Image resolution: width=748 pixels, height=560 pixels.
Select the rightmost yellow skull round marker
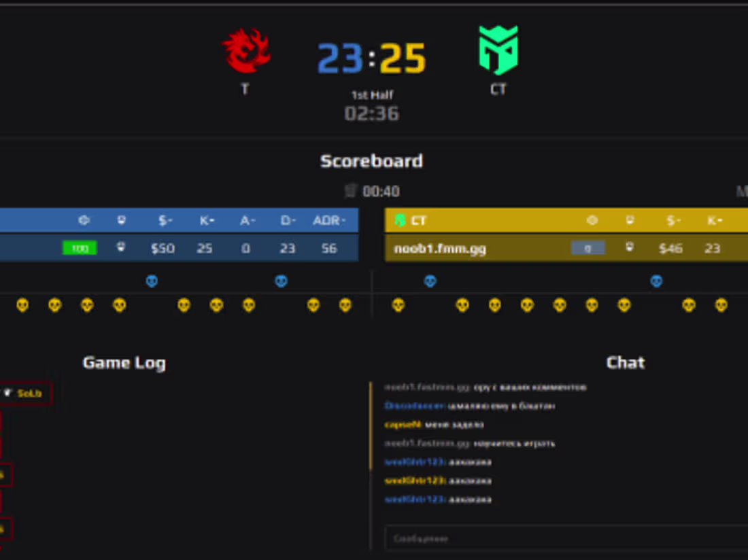(x=721, y=305)
